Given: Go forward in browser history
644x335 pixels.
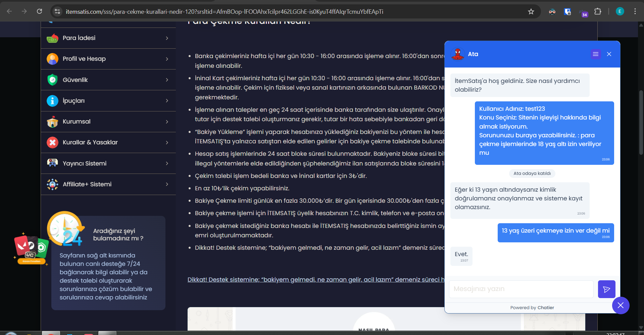Looking at the screenshot, I should [24, 11].
